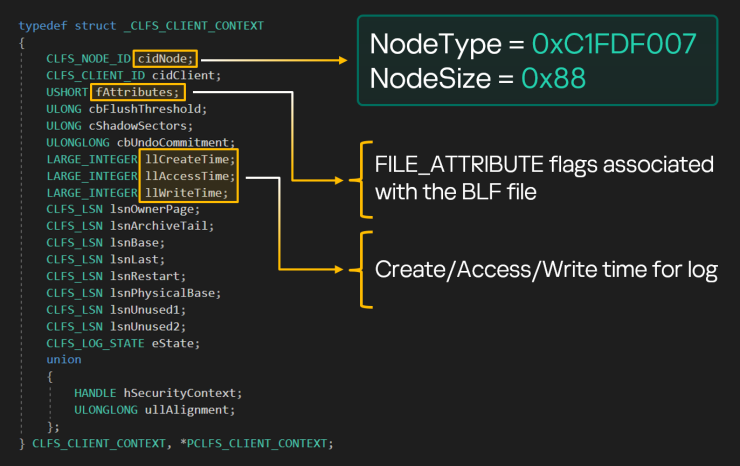This screenshot has width=740, height=466.
Task: Click the union keyword
Action: tap(64, 360)
